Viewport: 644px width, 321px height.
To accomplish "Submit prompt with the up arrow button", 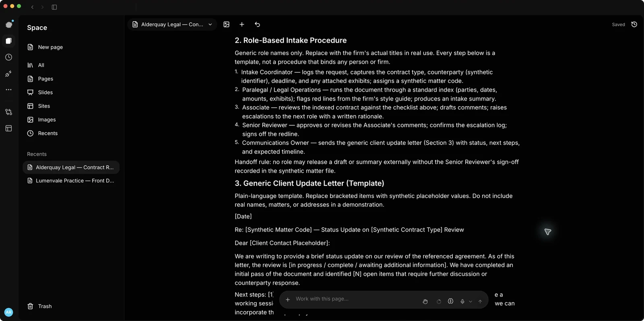I will click(480, 301).
